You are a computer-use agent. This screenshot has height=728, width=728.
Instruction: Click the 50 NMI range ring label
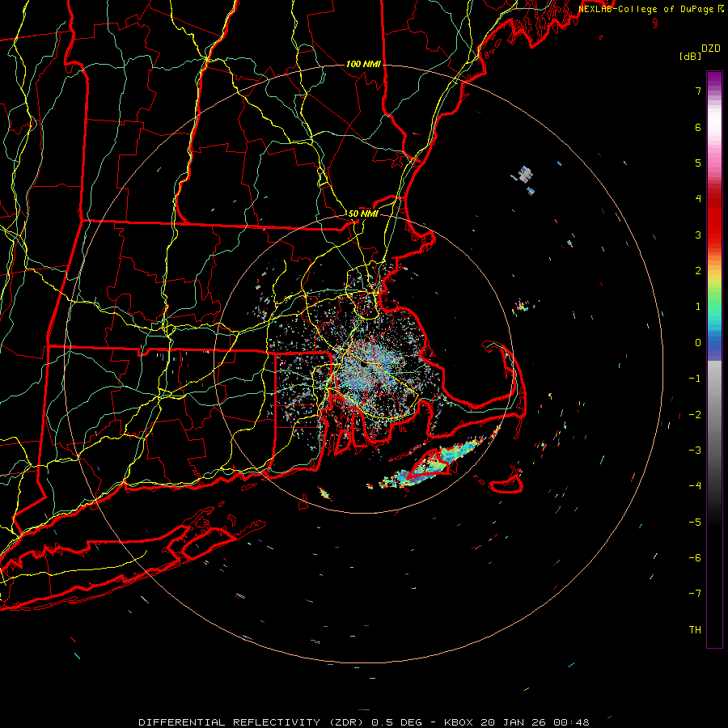363,214
